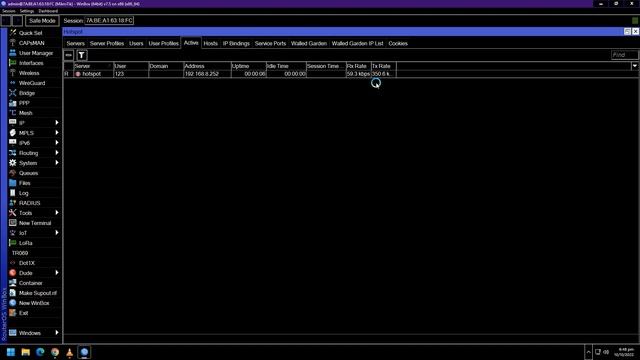Open the Settings menu
The image size is (640, 360).
tap(27, 11)
